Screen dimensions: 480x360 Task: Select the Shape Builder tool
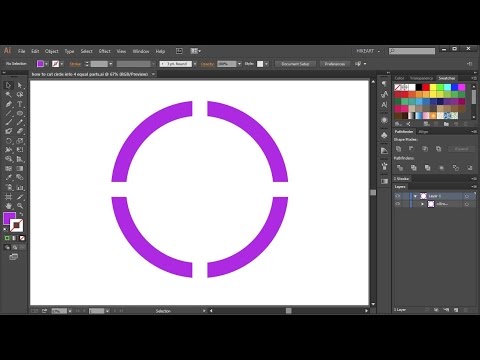click(8, 159)
